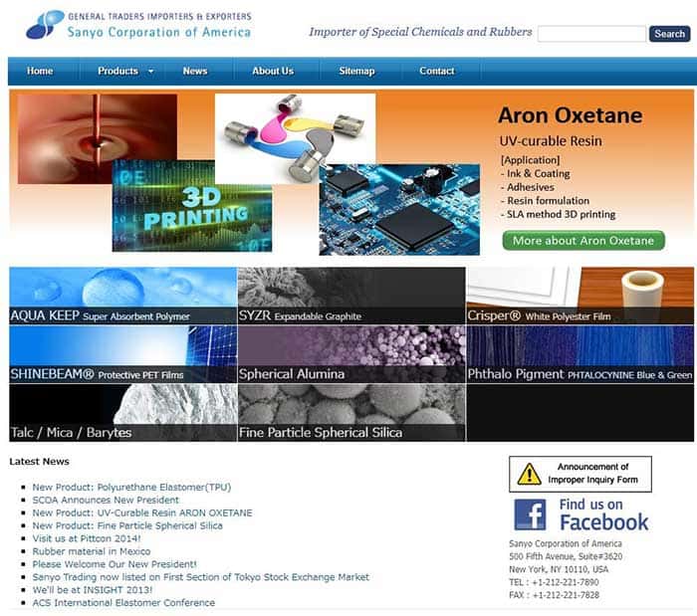The image size is (697, 616).
Task: Open ACS International Elastomer Conference link
Action: point(123,603)
